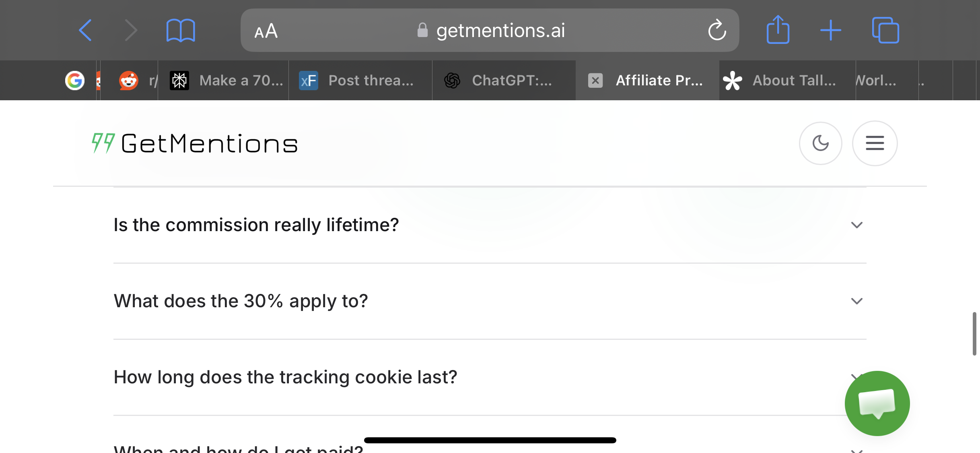This screenshot has width=980, height=453.
Task: Expand "What does the 30% apply to?"
Action: click(x=490, y=301)
